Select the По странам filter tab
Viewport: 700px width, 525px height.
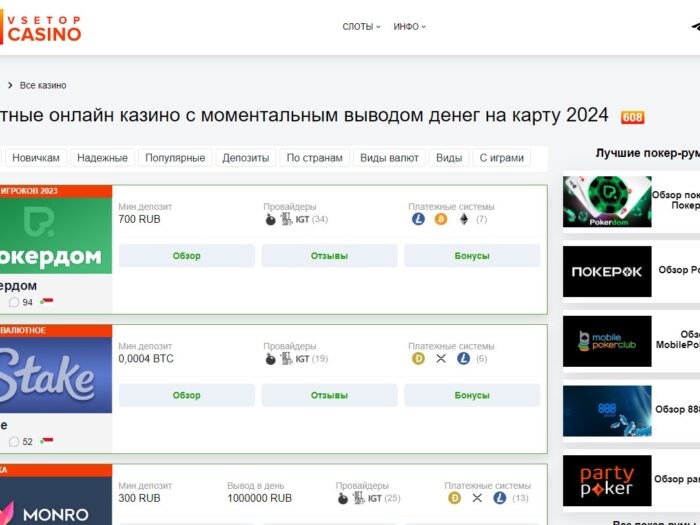(x=314, y=158)
